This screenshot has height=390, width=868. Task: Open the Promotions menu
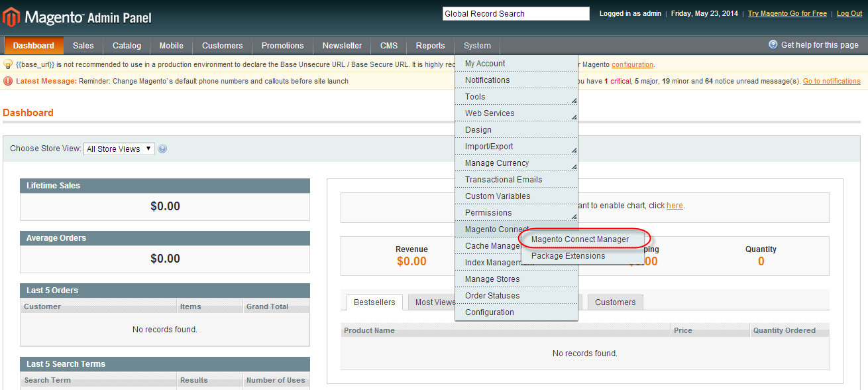point(282,46)
